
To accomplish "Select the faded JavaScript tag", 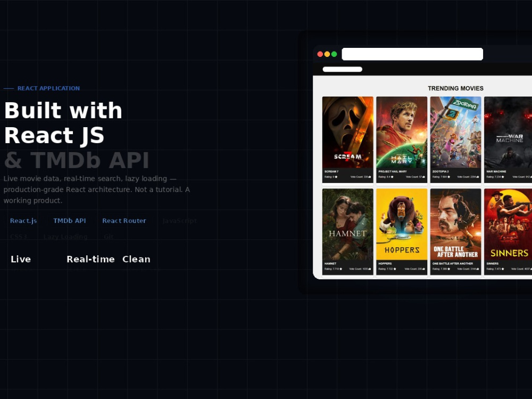I will click(180, 221).
